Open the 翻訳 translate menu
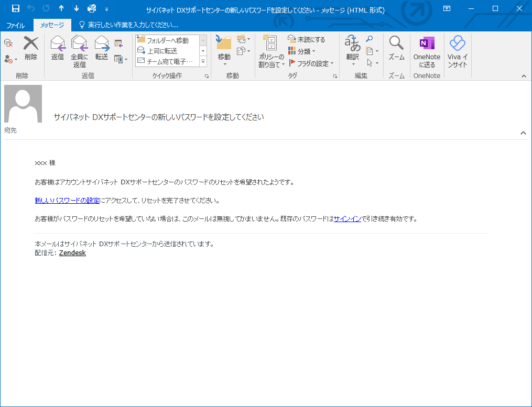 (353, 51)
